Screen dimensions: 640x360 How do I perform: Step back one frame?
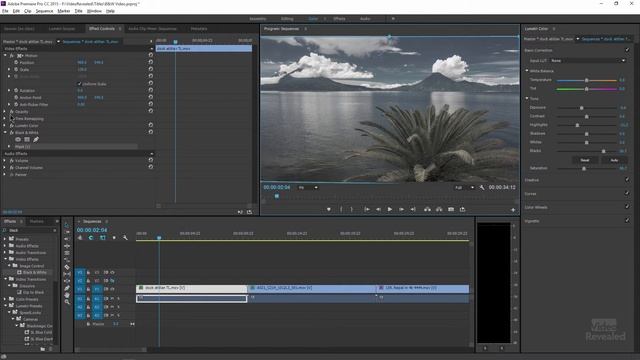[378, 209]
